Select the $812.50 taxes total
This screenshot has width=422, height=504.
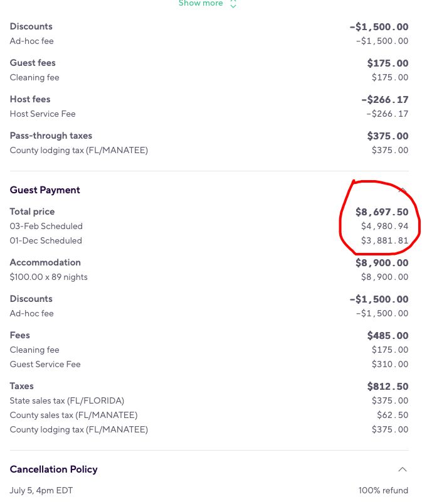[388, 387]
